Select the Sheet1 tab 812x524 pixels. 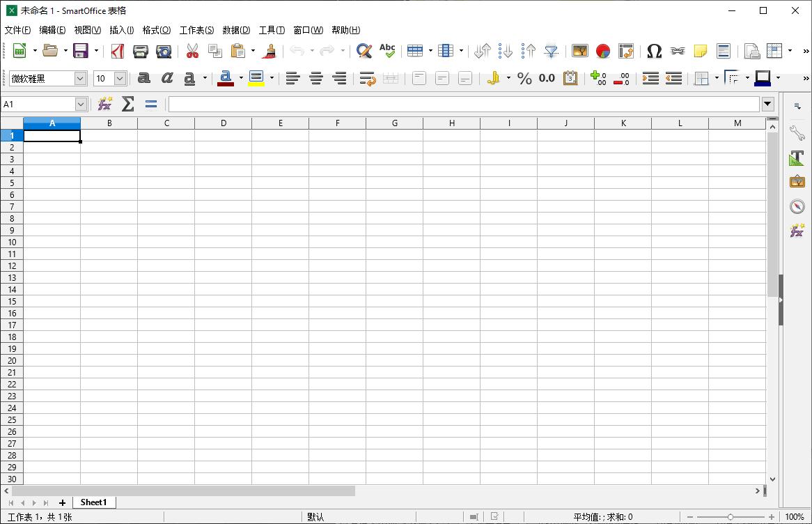click(x=94, y=502)
